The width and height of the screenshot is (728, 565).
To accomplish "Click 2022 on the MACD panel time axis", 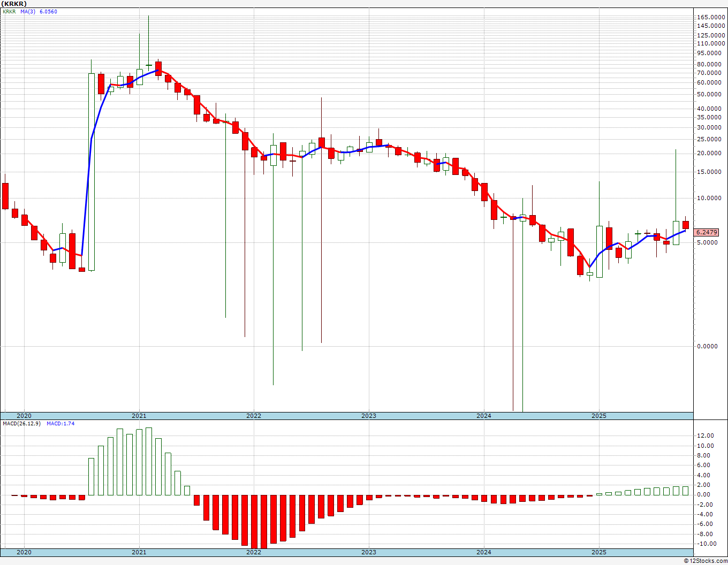I will [254, 552].
